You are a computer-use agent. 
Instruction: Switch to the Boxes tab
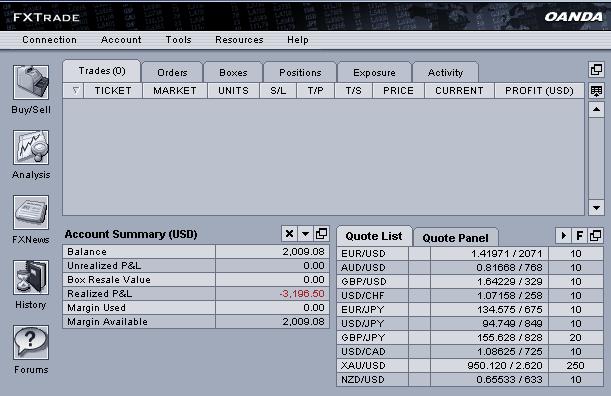pyautogui.click(x=233, y=72)
